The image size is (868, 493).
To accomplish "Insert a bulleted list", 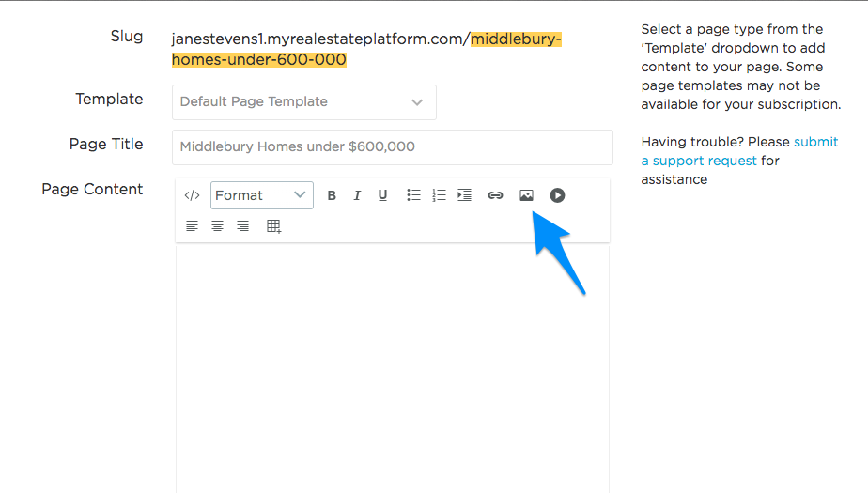I will 413,195.
